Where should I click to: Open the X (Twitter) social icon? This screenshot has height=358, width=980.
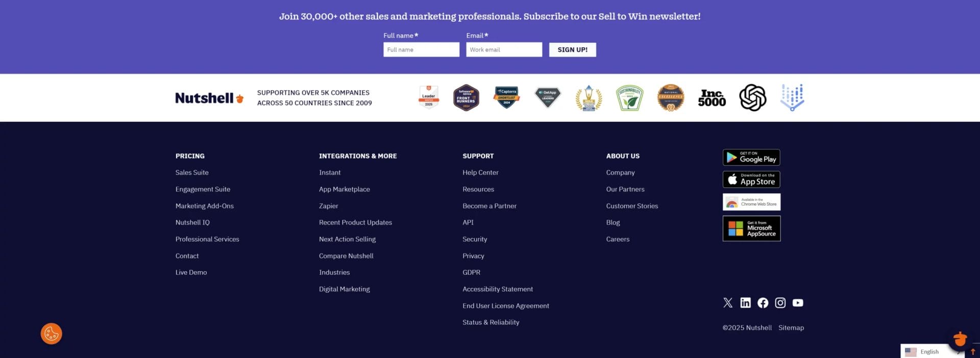(728, 303)
